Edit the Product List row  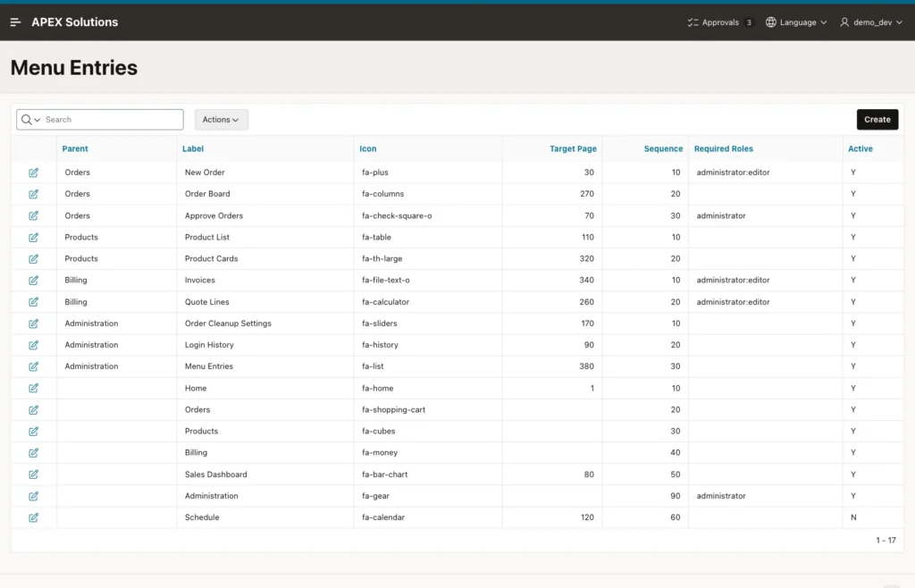click(33, 238)
